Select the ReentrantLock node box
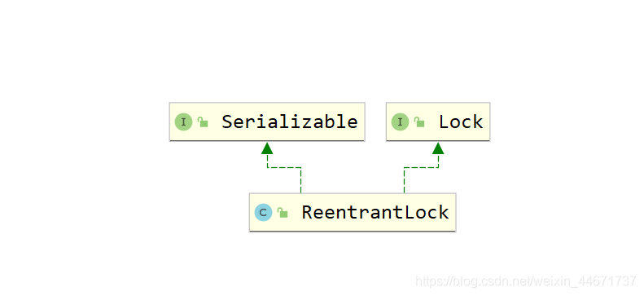 coord(353,212)
